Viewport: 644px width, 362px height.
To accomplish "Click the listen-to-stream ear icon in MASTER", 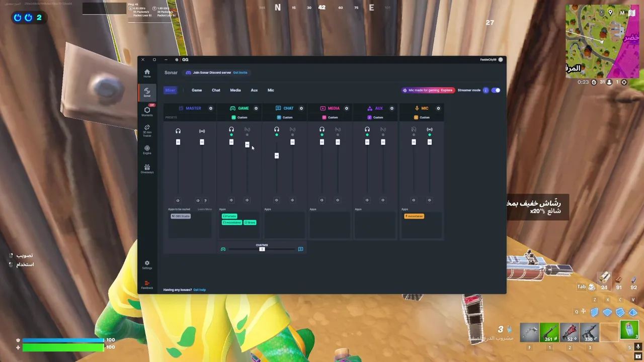I will tap(205, 200).
